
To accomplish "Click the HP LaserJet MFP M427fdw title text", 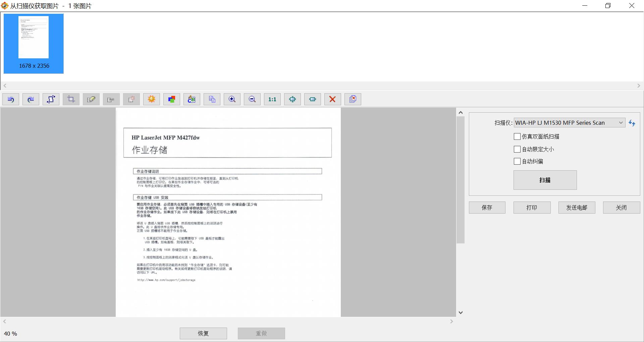I will pyautogui.click(x=166, y=137).
